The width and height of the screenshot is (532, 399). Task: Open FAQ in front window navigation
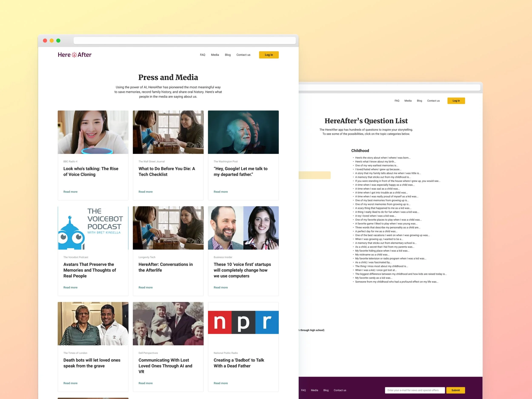tap(203, 55)
